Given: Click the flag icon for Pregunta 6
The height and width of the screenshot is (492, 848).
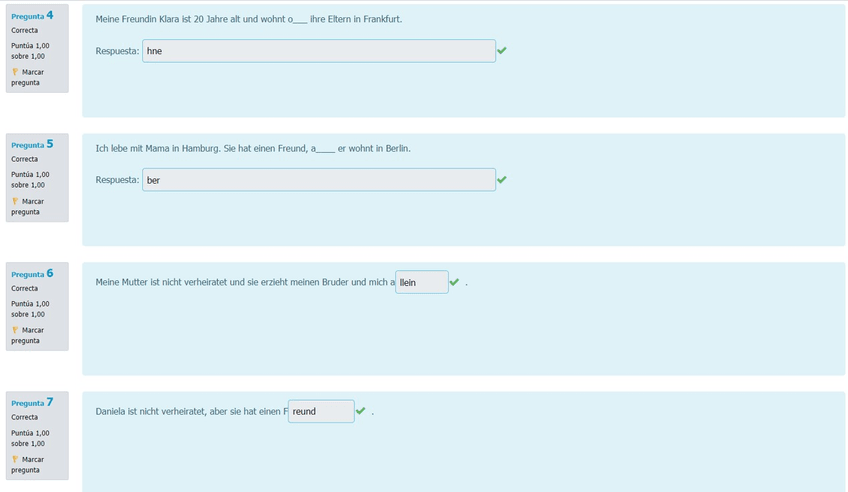Looking at the screenshot, I should 15,330.
